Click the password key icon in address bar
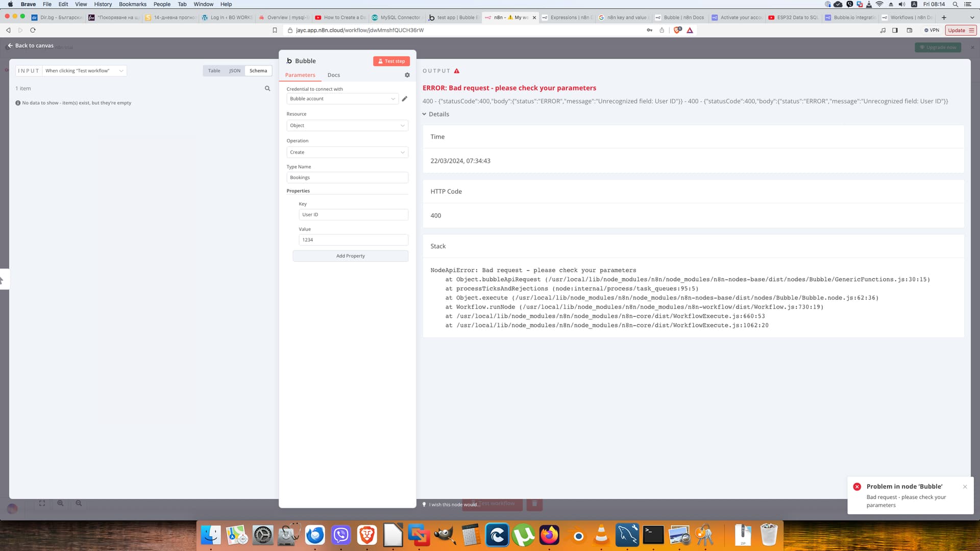 pos(649,30)
